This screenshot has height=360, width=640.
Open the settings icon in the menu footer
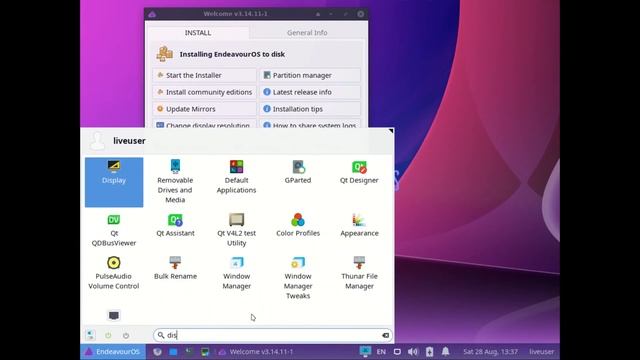pyautogui.click(x=91, y=335)
